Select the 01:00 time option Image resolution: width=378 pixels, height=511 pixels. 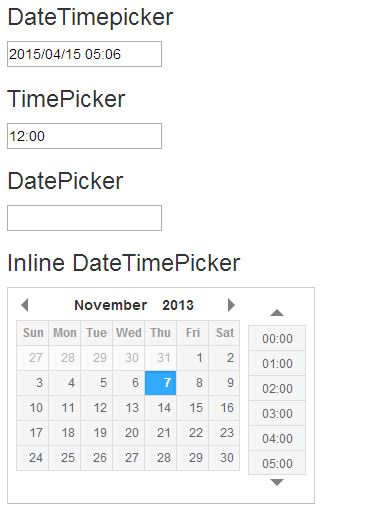coord(277,363)
